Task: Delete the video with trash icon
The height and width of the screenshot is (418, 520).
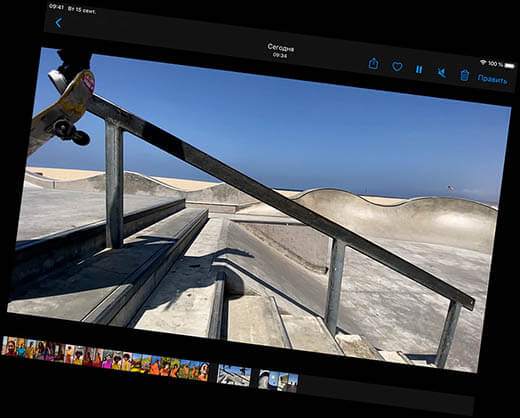Action: [465, 75]
